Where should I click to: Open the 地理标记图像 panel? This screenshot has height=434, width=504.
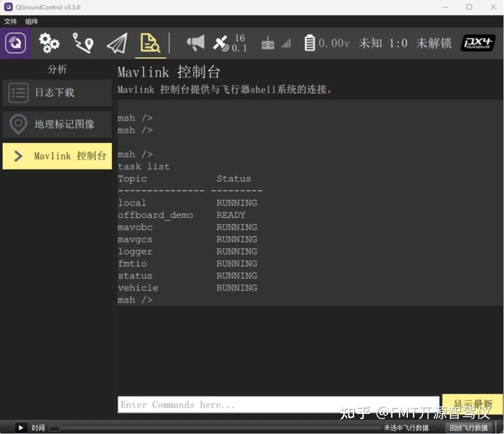click(x=57, y=124)
